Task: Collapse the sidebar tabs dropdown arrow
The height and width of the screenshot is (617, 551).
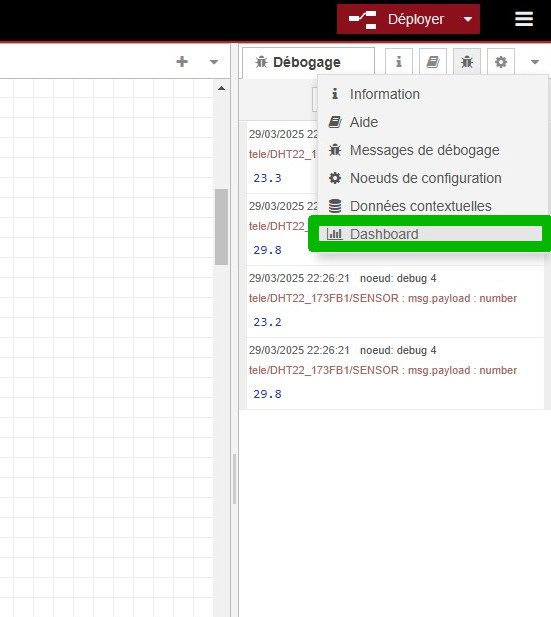Action: coord(534,62)
